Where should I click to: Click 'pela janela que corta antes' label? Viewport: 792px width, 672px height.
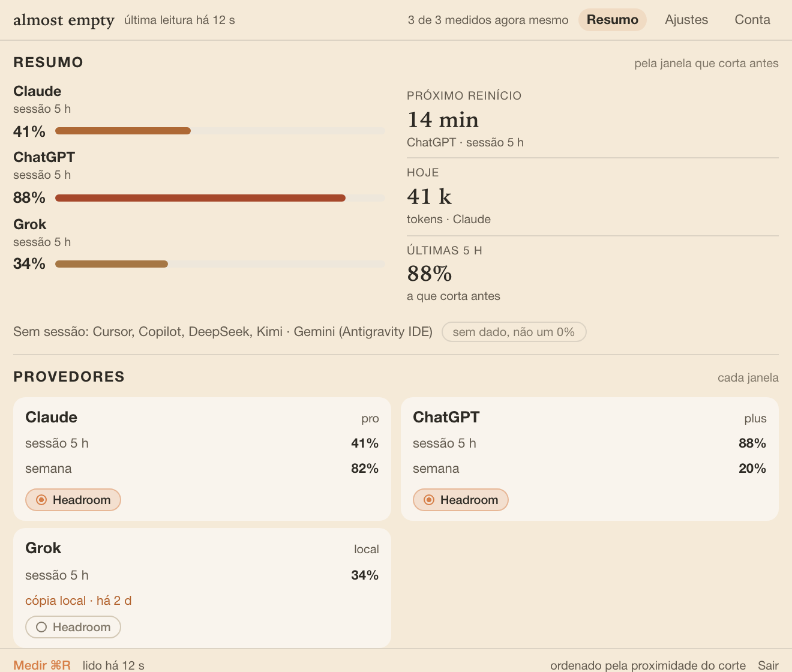706,64
